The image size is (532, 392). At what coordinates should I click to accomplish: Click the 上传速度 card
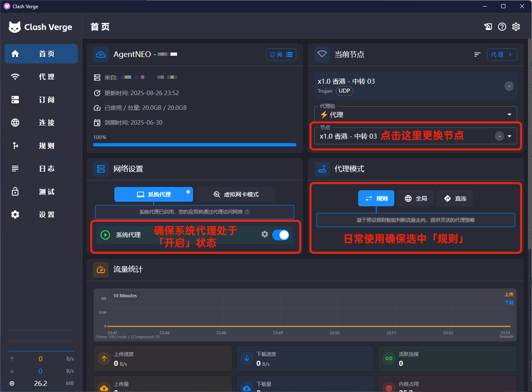[163, 359]
